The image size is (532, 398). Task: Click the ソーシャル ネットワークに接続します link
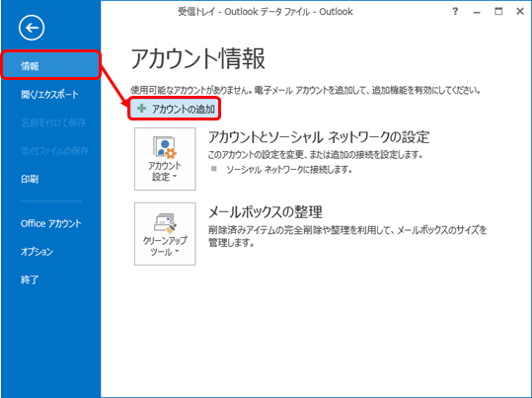289,169
